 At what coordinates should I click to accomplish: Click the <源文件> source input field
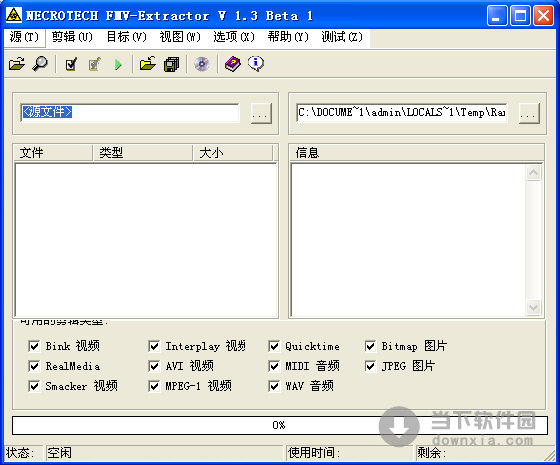pos(130,113)
